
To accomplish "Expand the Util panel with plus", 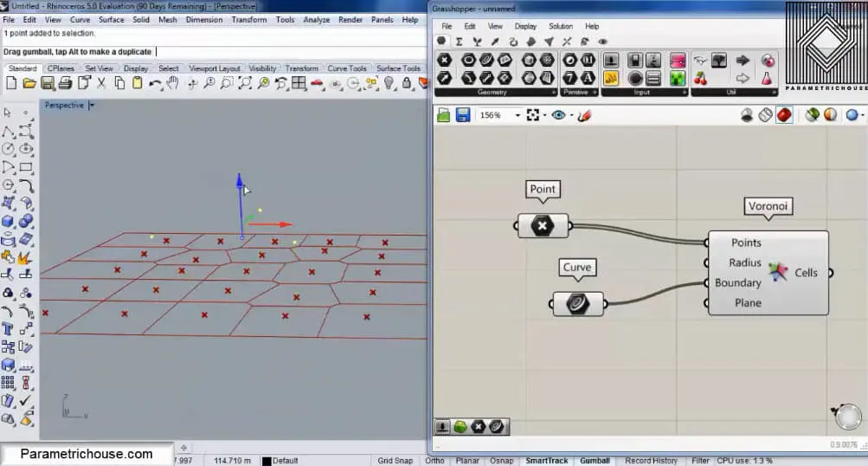I will tap(774, 93).
